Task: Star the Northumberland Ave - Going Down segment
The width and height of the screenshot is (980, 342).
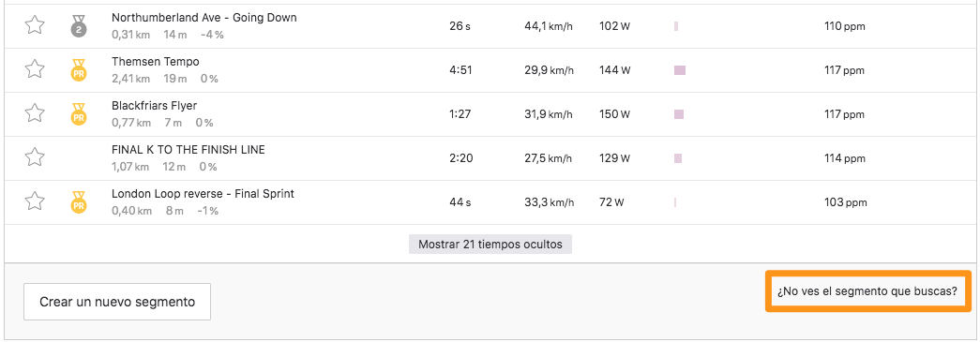Action: (35, 25)
